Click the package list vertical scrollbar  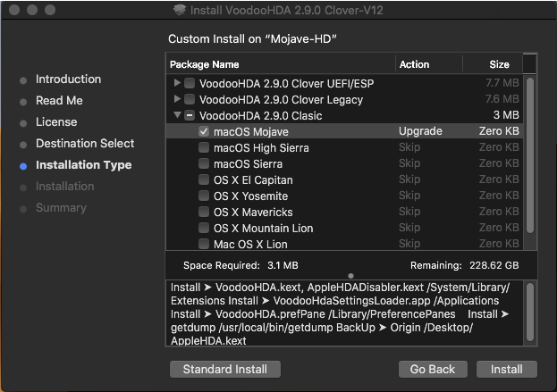[x=530, y=155]
